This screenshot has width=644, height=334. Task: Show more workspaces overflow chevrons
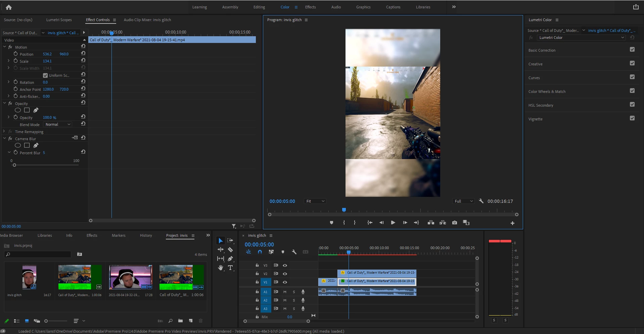point(454,7)
